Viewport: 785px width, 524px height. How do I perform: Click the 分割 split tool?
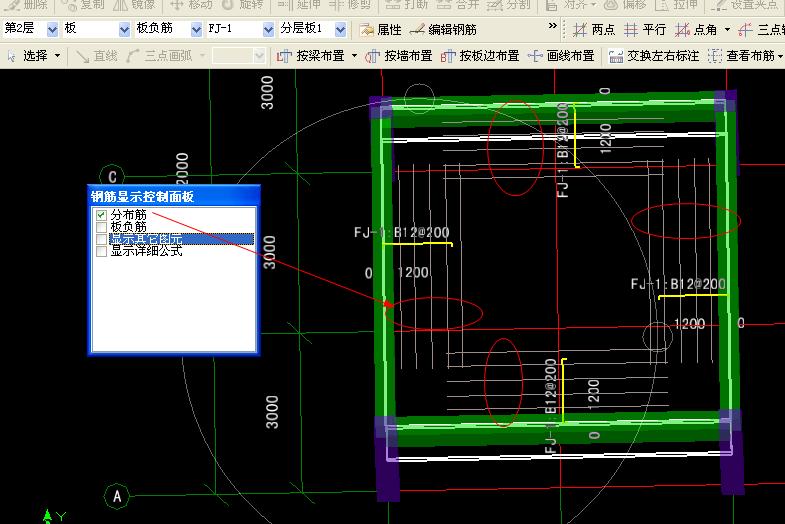(509, 5)
